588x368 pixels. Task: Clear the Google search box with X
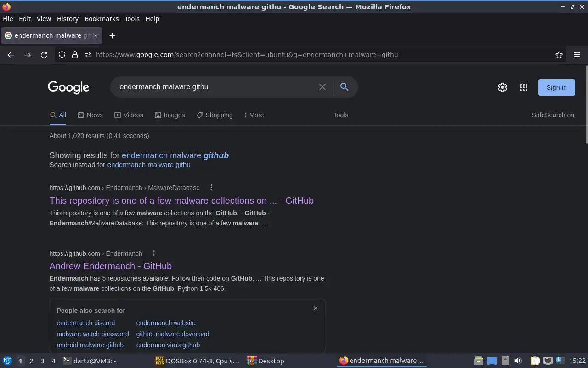point(322,87)
